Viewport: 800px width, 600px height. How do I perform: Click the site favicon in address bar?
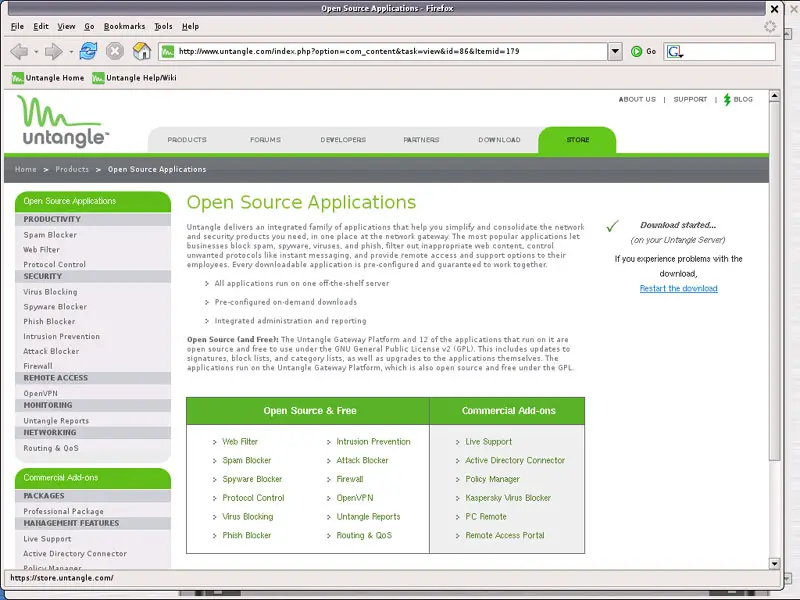click(168, 51)
